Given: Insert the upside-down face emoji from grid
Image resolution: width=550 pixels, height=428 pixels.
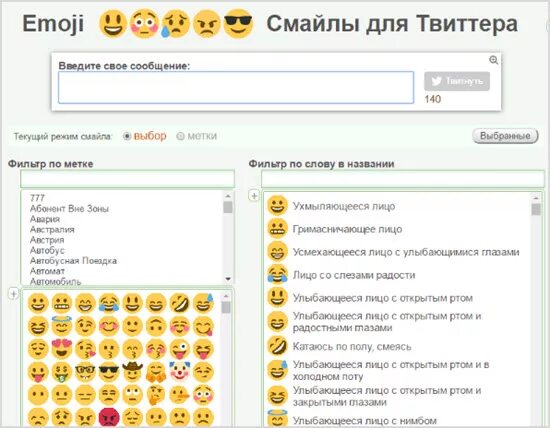Looking at the screenshot, I should click(x=156, y=326).
